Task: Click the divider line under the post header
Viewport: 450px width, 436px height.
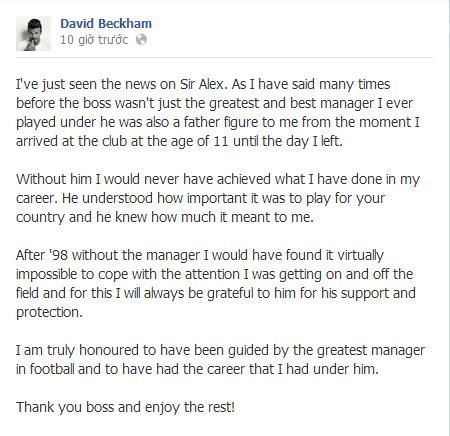Action: tap(224, 58)
